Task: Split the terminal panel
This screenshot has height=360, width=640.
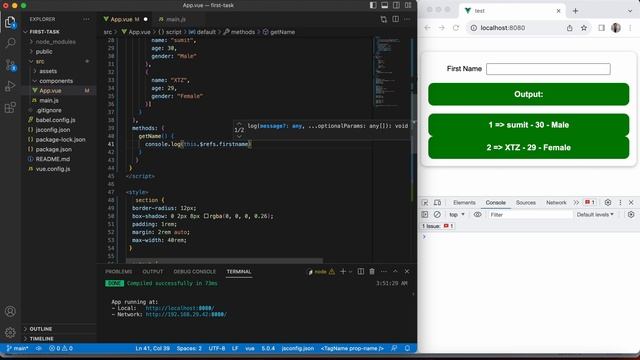Action: tap(361, 271)
